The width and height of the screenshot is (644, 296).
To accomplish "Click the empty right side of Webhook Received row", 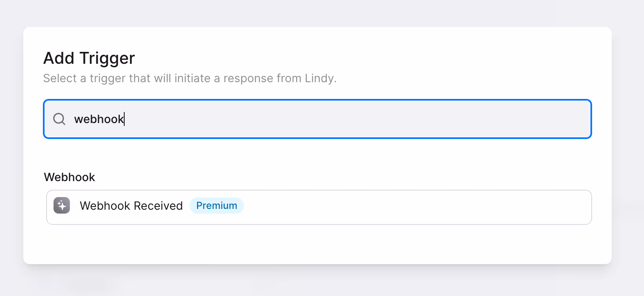I will coord(417,207).
